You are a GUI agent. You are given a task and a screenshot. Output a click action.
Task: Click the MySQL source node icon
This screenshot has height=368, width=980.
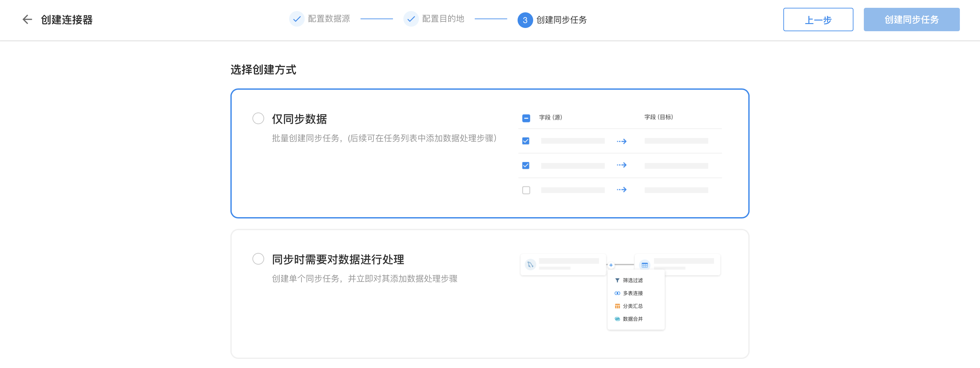530,264
